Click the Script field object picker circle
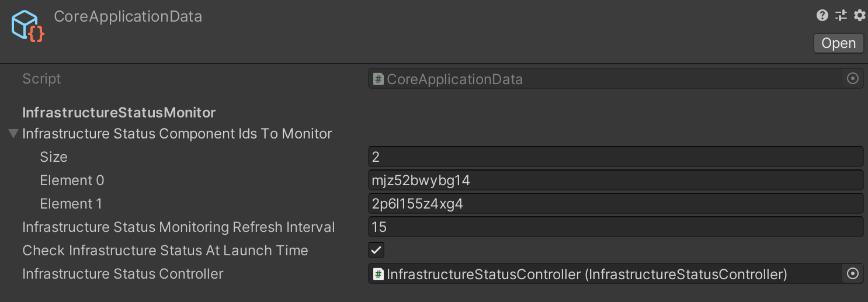 click(x=853, y=78)
